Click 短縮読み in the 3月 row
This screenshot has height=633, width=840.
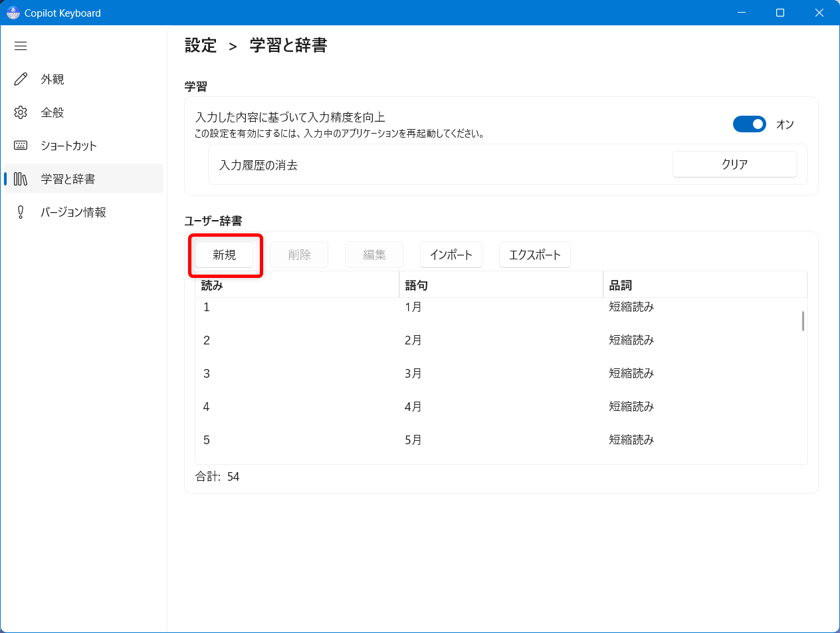click(x=631, y=374)
